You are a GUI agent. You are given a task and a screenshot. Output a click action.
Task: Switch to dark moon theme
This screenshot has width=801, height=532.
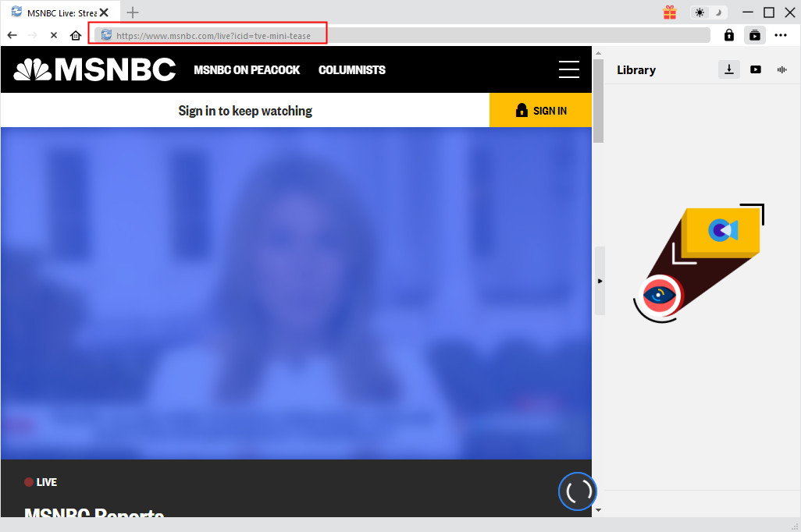pos(718,12)
